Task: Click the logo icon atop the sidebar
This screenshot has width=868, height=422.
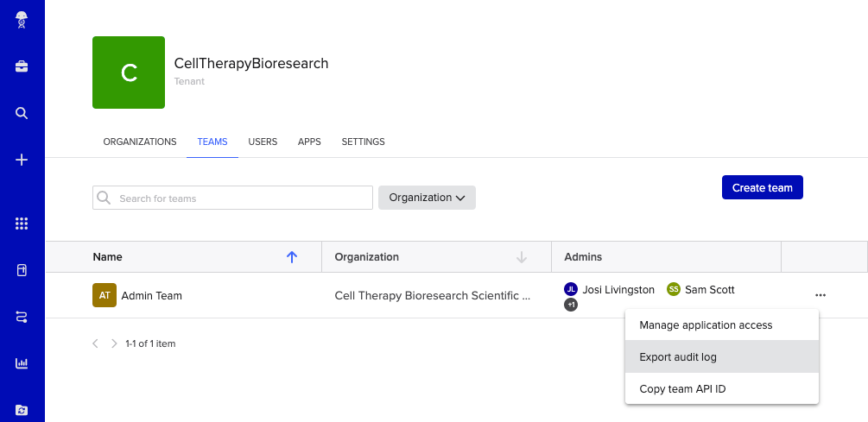Action: tap(22, 21)
